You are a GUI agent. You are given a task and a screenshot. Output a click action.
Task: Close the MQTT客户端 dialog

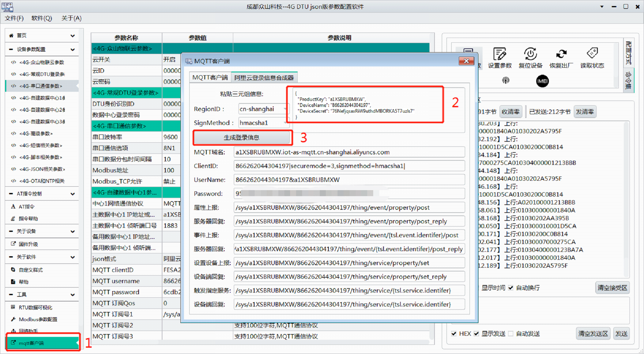(466, 61)
